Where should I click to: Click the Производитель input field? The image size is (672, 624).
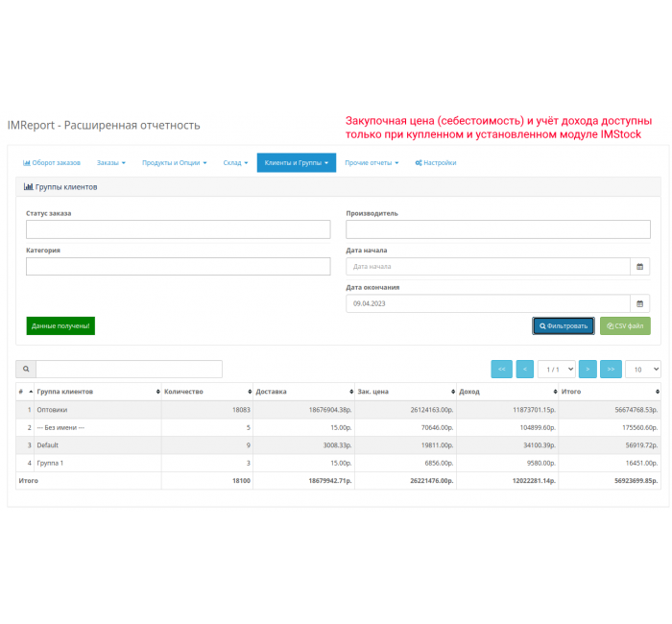pos(498,229)
